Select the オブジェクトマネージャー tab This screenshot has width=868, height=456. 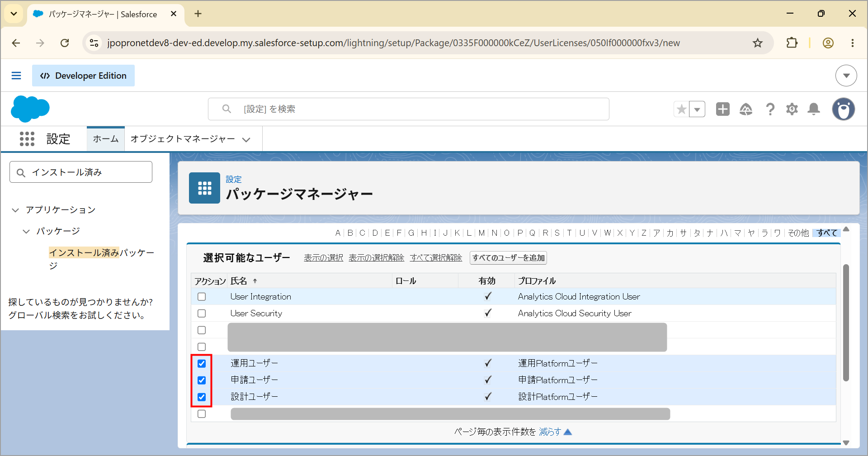click(x=183, y=139)
